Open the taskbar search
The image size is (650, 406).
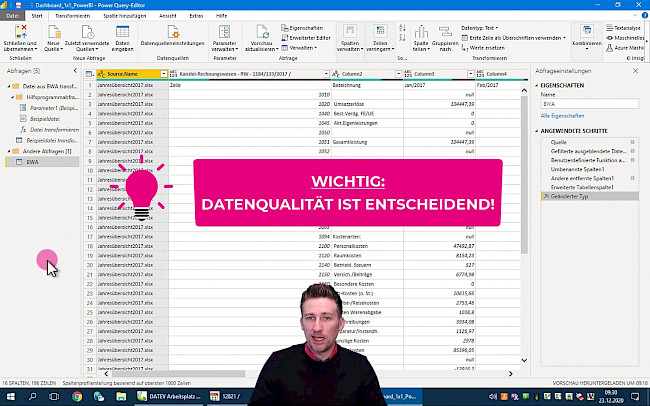[32, 396]
